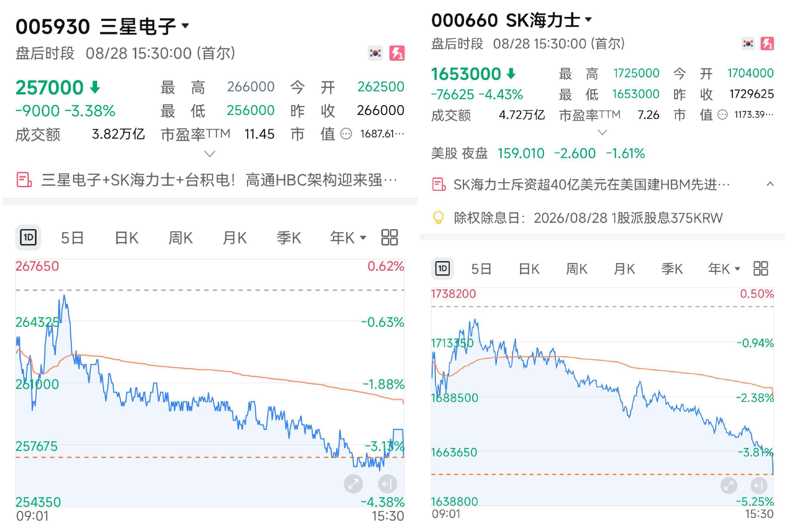The height and width of the screenshot is (532, 788).
Task: Tap stock code 005930 in Samsung header
Action: [x=53, y=26]
